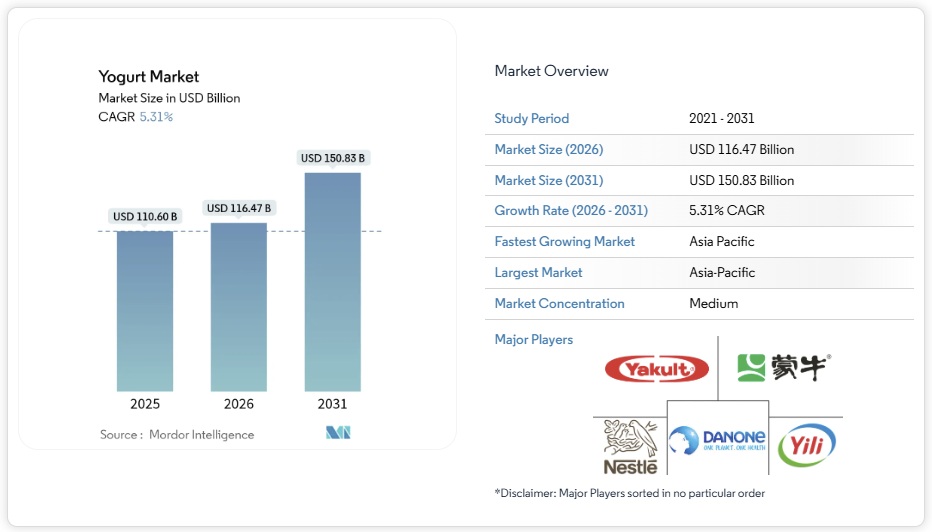932x532 pixels.
Task: Click the Fastest Growing Market label
Action: (x=564, y=242)
